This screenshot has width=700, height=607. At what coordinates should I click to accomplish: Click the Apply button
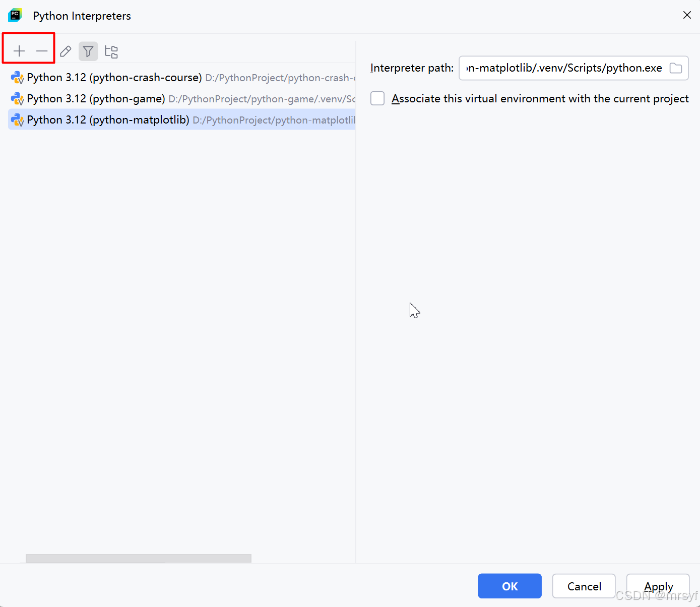pyautogui.click(x=658, y=586)
